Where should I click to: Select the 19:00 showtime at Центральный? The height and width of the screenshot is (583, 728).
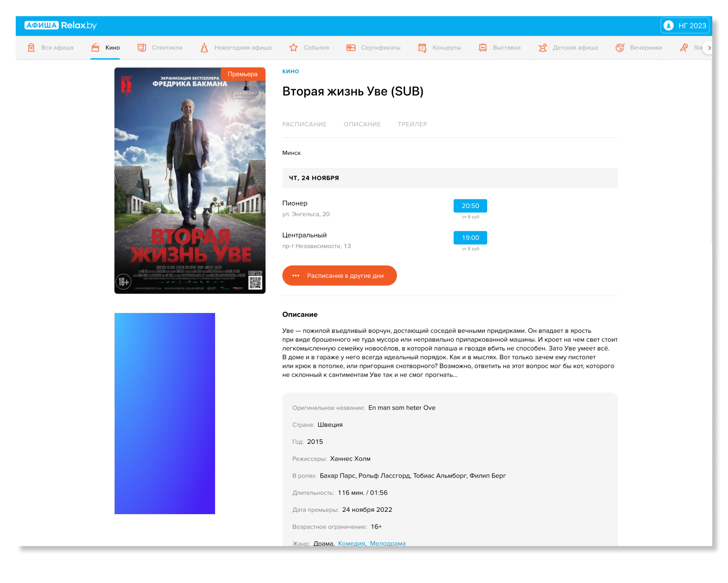click(x=470, y=238)
